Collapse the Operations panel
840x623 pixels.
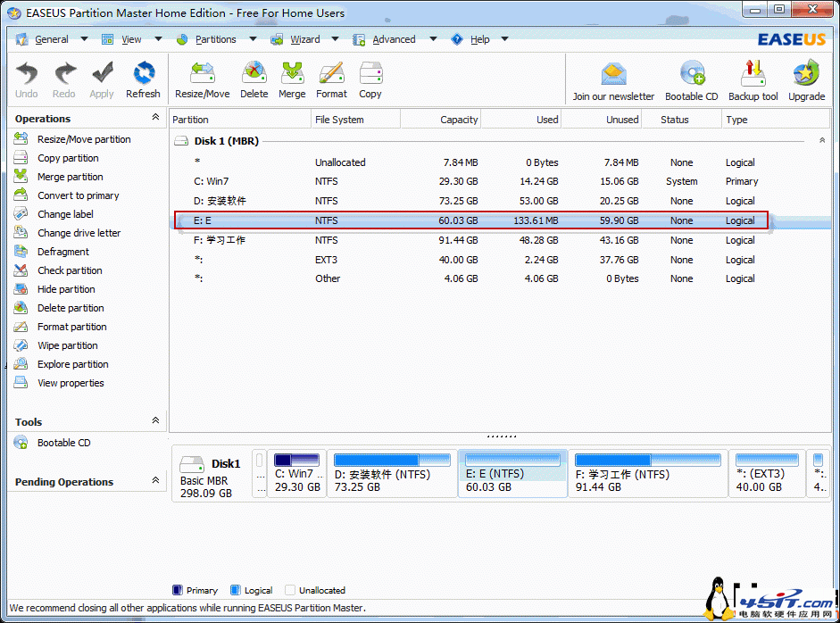(155, 117)
